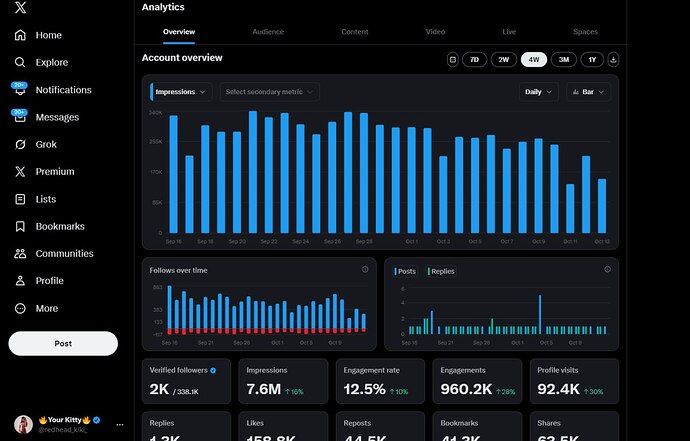This screenshot has width=690, height=441.
Task: Switch to the Audience tab
Action: (x=268, y=32)
